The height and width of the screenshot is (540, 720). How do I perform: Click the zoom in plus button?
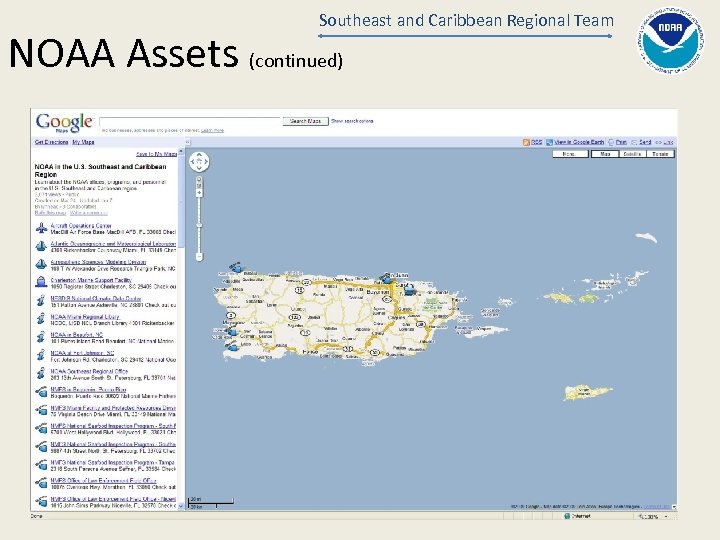[x=199, y=194]
